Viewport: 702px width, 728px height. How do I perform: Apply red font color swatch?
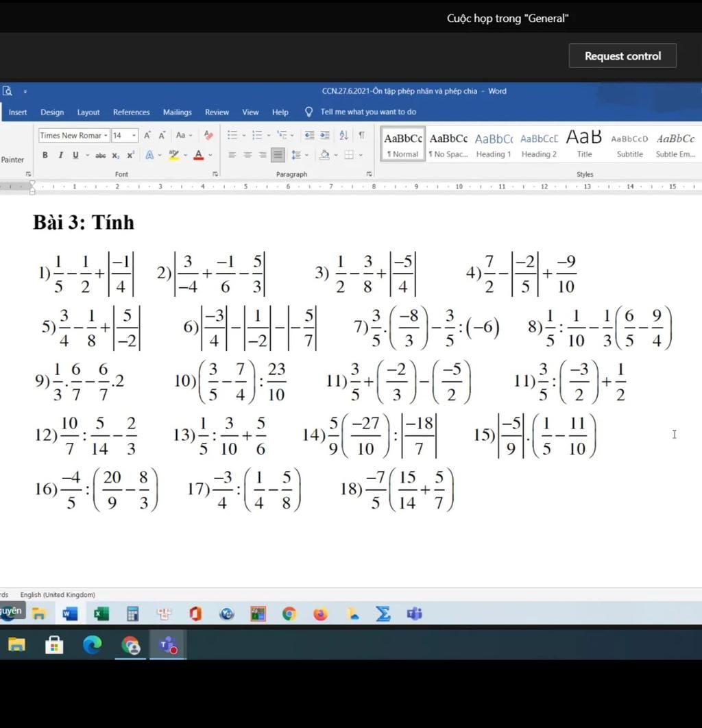pos(199,155)
